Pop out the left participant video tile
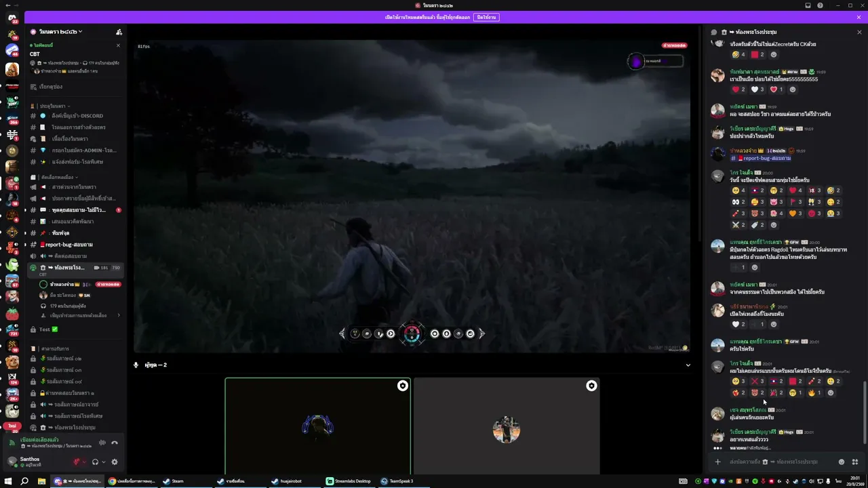Image resolution: width=868 pixels, height=488 pixels. pos(403,386)
